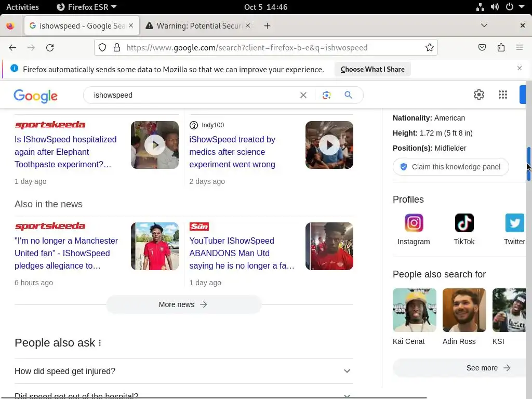Viewport: 532px width, 399px height.
Task: Click the "Also in the news" heading
Action: [x=48, y=204]
